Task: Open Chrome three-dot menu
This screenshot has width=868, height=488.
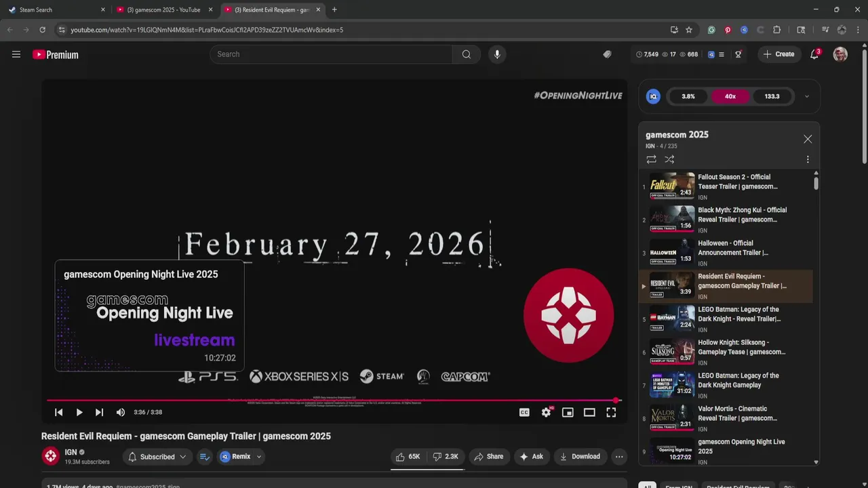Action: 859,30
